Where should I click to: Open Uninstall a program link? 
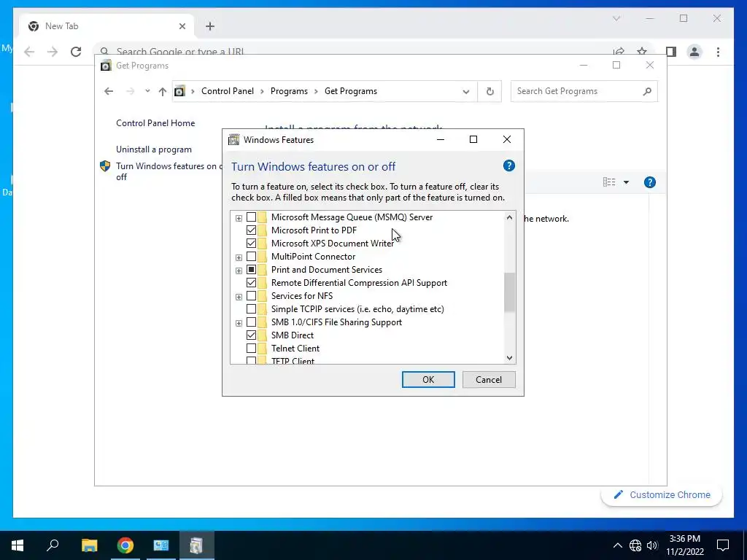pyautogui.click(x=153, y=149)
